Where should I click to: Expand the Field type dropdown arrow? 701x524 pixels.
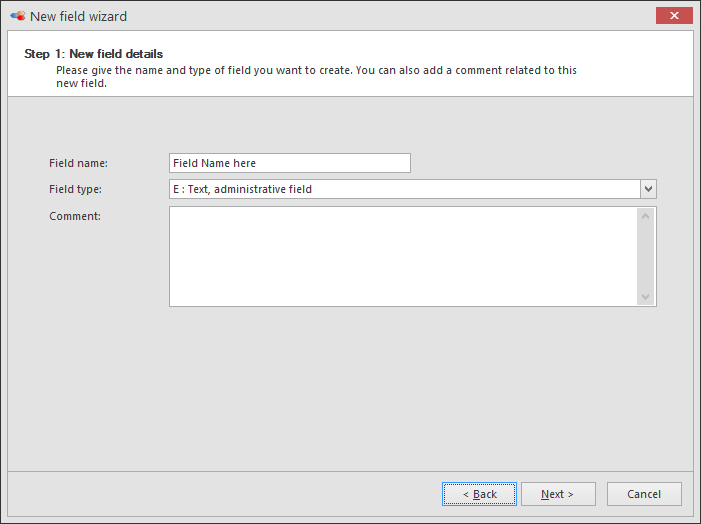coord(648,189)
